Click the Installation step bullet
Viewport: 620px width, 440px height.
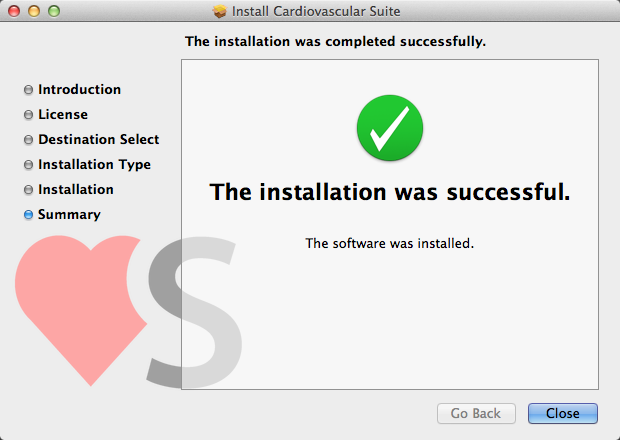coord(28,190)
